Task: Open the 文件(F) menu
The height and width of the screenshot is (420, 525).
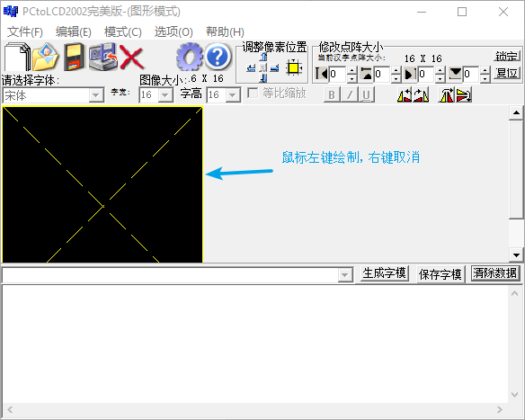Action: coord(25,31)
